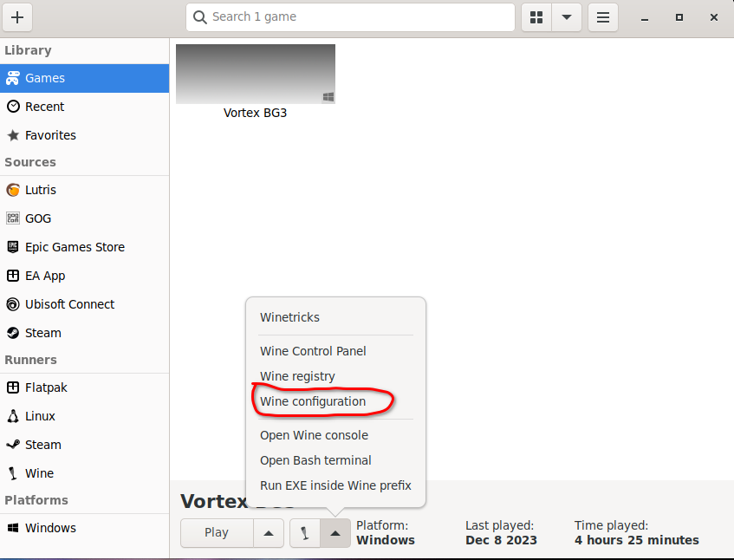Close the Lutris window
The image size is (734, 560).
coord(714,18)
